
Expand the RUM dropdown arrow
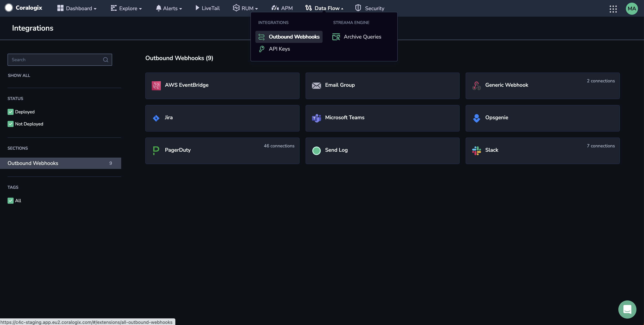[256, 9]
